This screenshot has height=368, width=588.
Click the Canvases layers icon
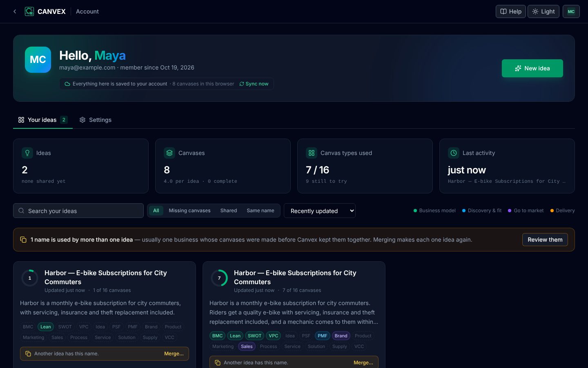coord(169,153)
